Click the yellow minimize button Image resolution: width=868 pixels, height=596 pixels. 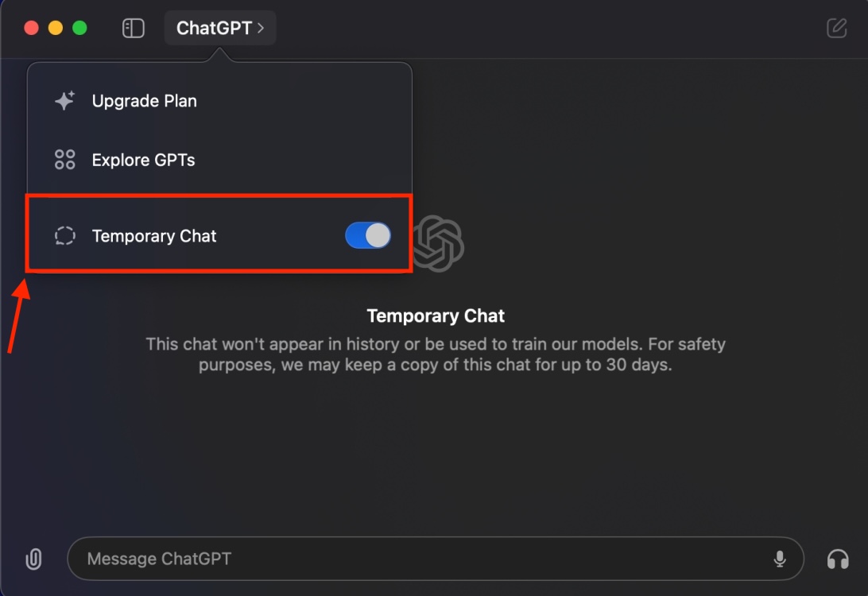(x=55, y=26)
